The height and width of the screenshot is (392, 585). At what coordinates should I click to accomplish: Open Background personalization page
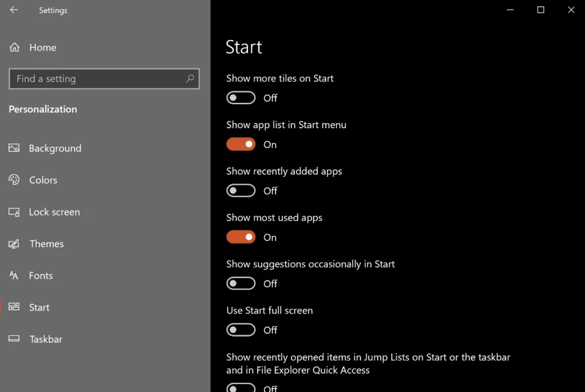[55, 149]
